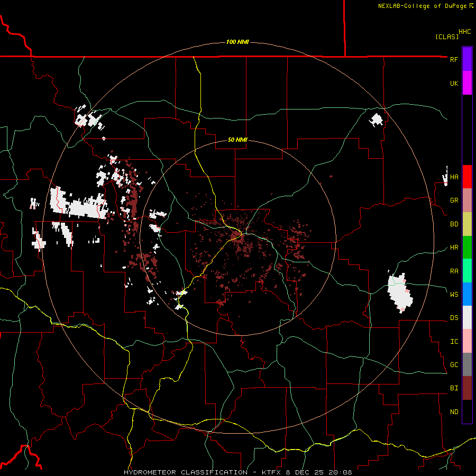Click the UK legend label
Viewport: 476px width, 476px height.
(x=454, y=83)
